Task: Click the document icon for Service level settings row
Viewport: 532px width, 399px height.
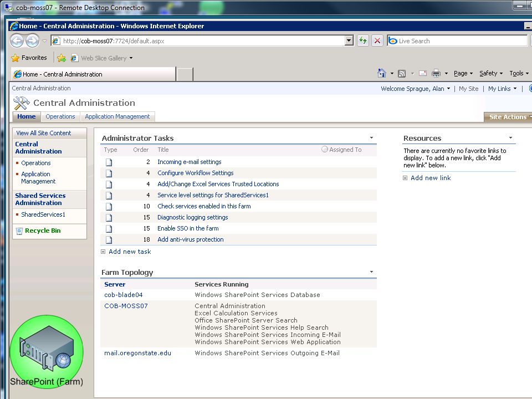Action: [109, 196]
